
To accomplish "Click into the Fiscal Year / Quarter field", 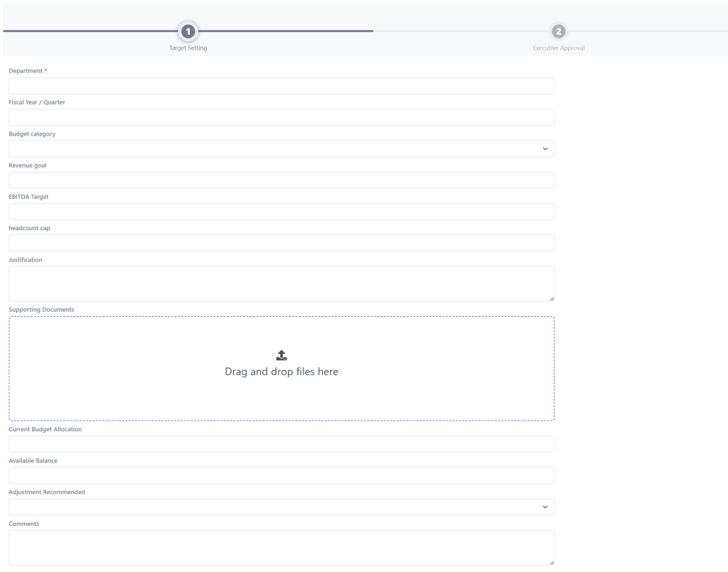I will pos(282,117).
